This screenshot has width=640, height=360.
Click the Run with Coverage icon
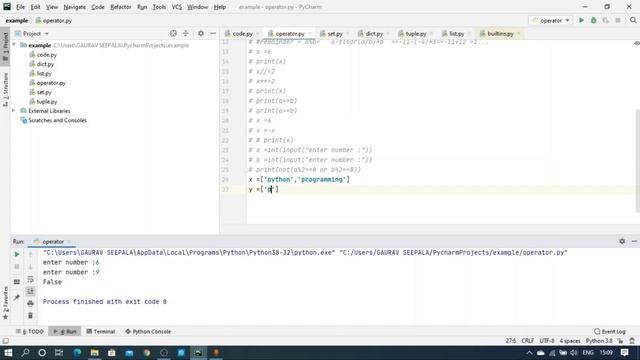(606, 20)
